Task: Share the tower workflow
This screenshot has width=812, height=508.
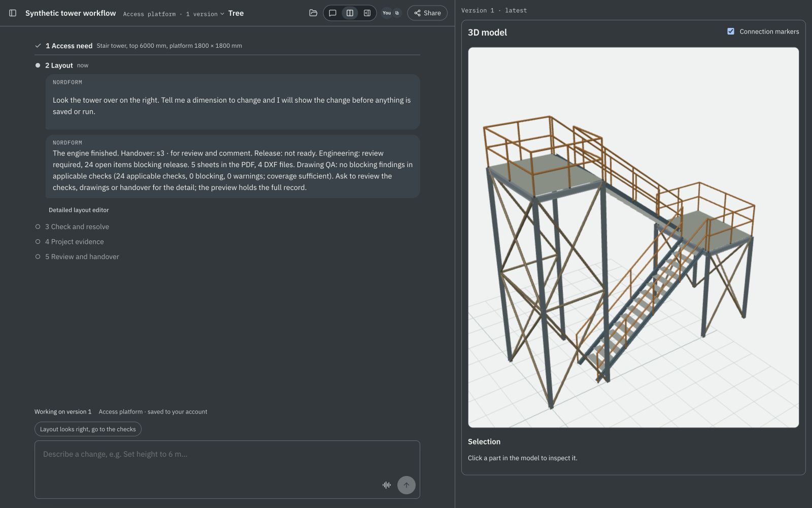Action: pyautogui.click(x=427, y=13)
